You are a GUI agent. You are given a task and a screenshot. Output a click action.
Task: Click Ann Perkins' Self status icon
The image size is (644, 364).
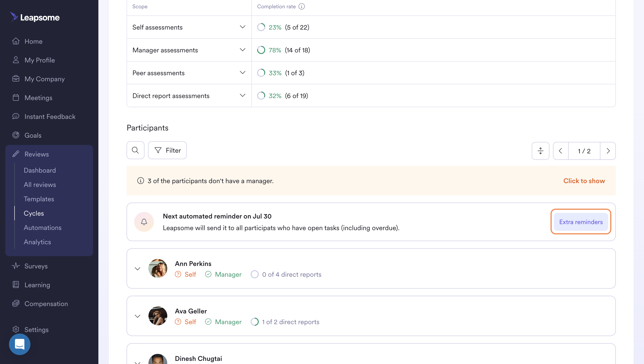[178, 274]
